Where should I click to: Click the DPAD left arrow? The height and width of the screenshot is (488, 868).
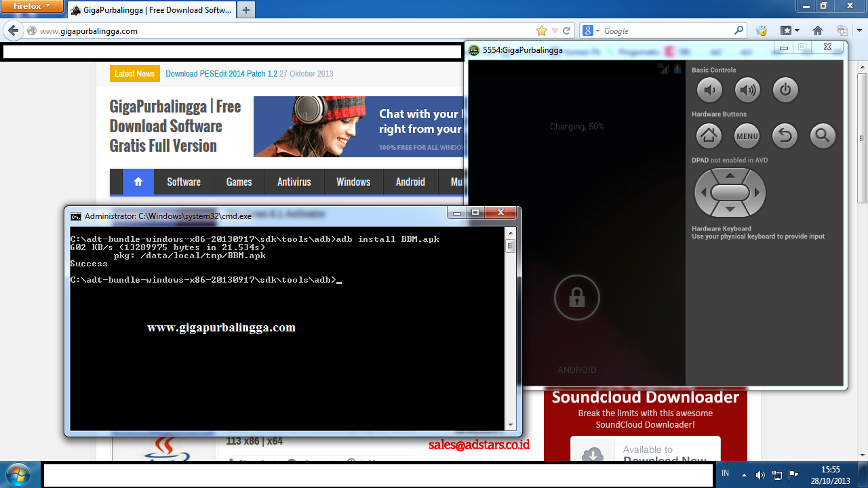pos(703,193)
